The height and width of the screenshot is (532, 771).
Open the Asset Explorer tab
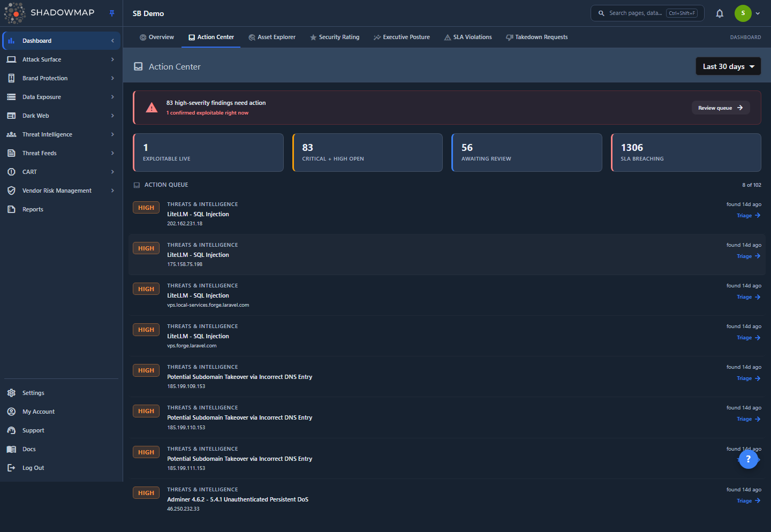point(272,37)
